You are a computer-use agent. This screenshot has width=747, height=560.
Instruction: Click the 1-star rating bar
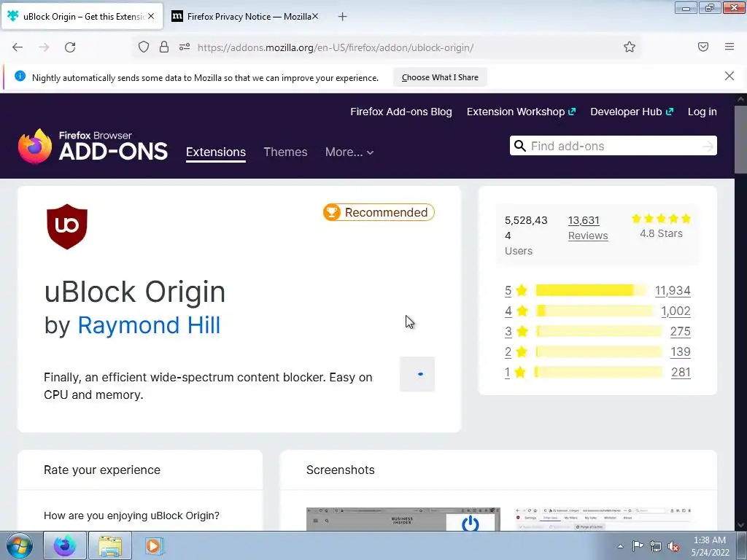coord(598,373)
